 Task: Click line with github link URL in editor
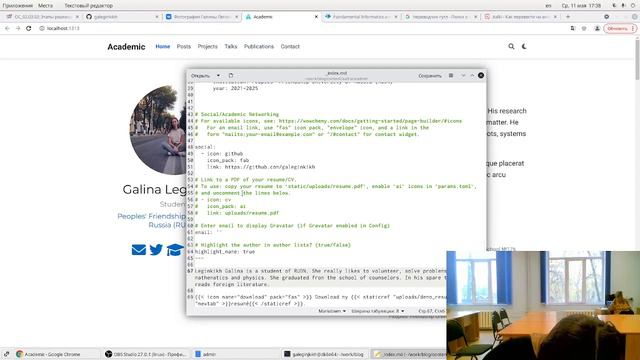coord(261,167)
